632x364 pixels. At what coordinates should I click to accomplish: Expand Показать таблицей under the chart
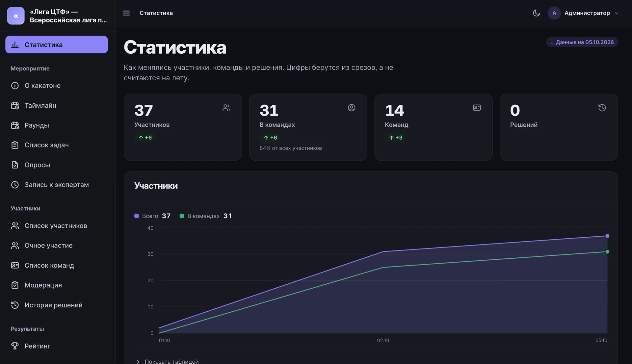point(168,361)
